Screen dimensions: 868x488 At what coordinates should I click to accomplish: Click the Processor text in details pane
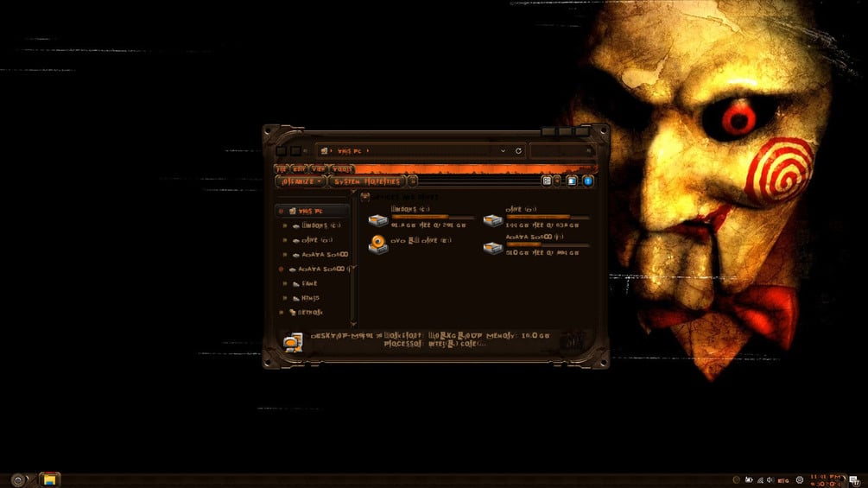[435, 344]
